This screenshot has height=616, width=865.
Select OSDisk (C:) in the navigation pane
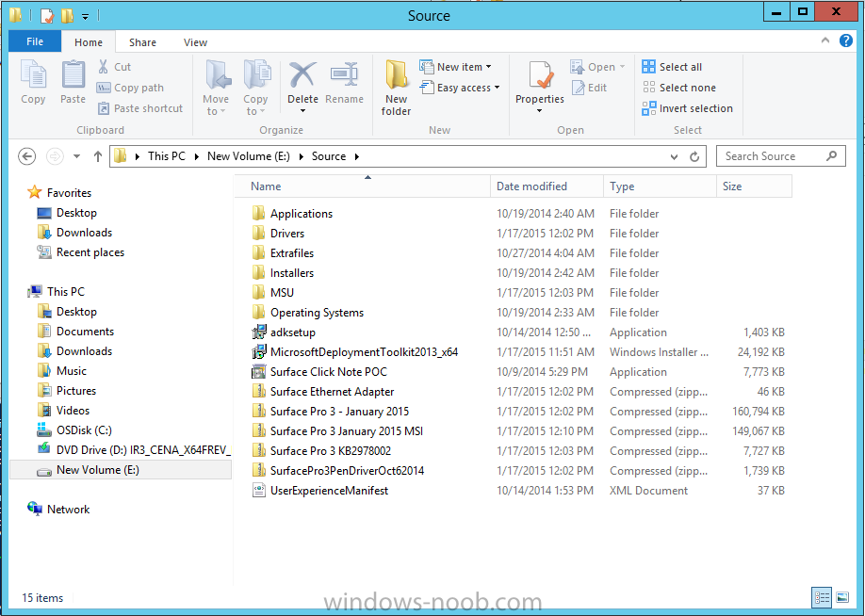point(84,430)
